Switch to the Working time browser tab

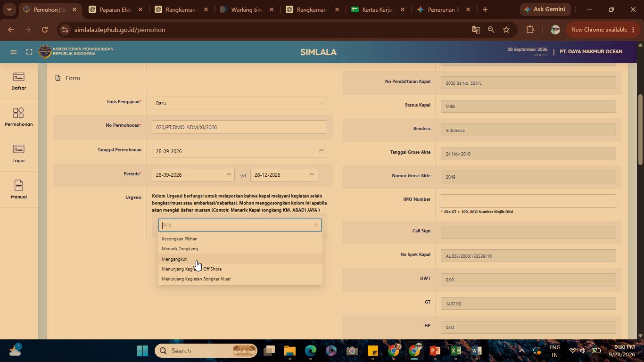point(245,9)
